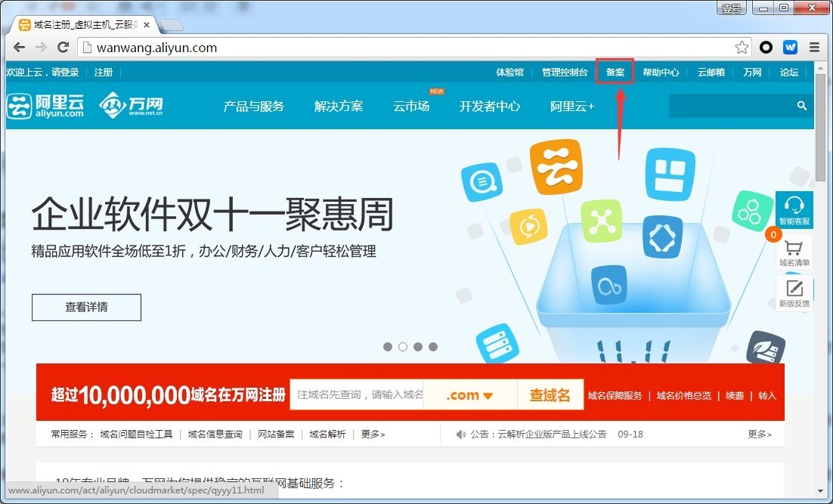Click the domain name query input field
The image size is (833, 504).
(356, 395)
